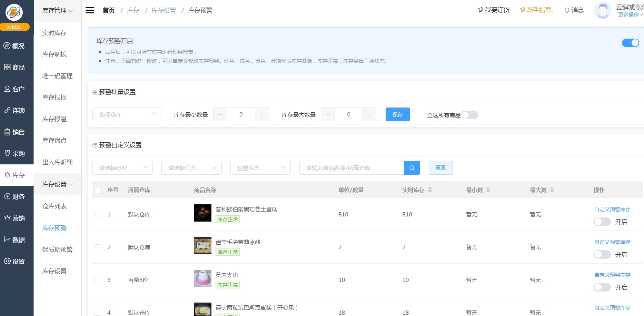Expand the 预警状态 status dropdown

coord(260,168)
